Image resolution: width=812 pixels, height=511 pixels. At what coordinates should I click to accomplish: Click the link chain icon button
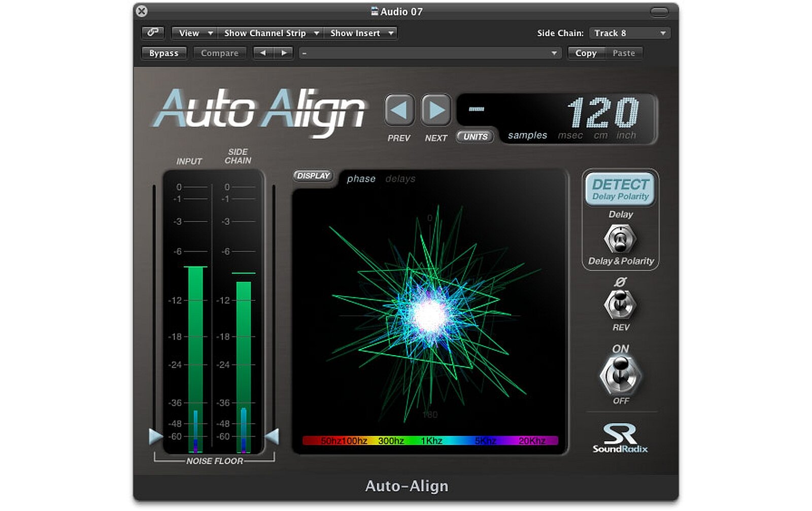(x=153, y=33)
